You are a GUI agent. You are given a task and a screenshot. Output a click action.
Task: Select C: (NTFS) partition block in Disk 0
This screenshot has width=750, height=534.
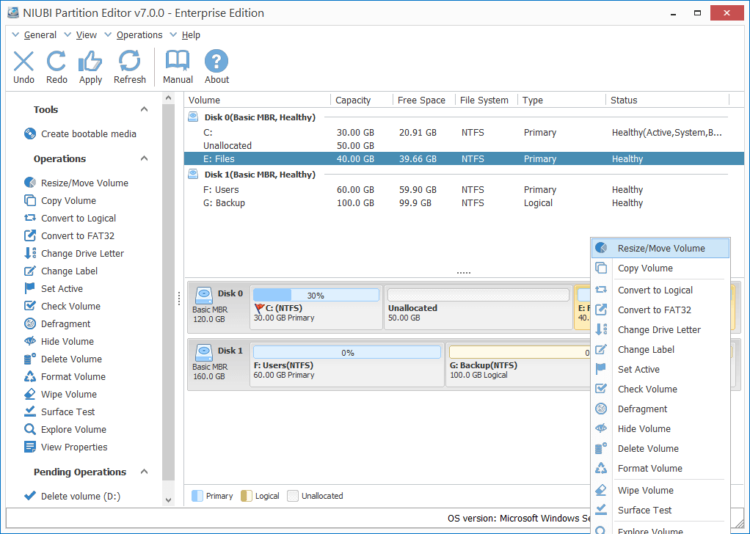coord(316,307)
